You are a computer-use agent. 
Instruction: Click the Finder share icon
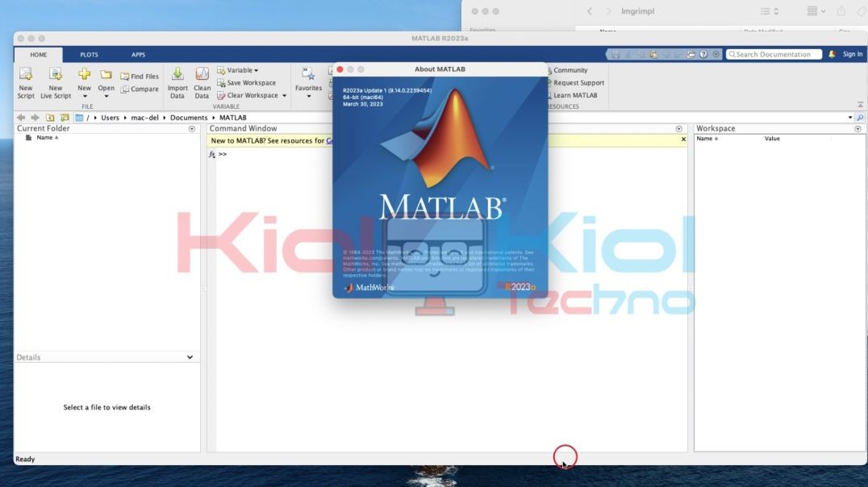click(x=841, y=11)
